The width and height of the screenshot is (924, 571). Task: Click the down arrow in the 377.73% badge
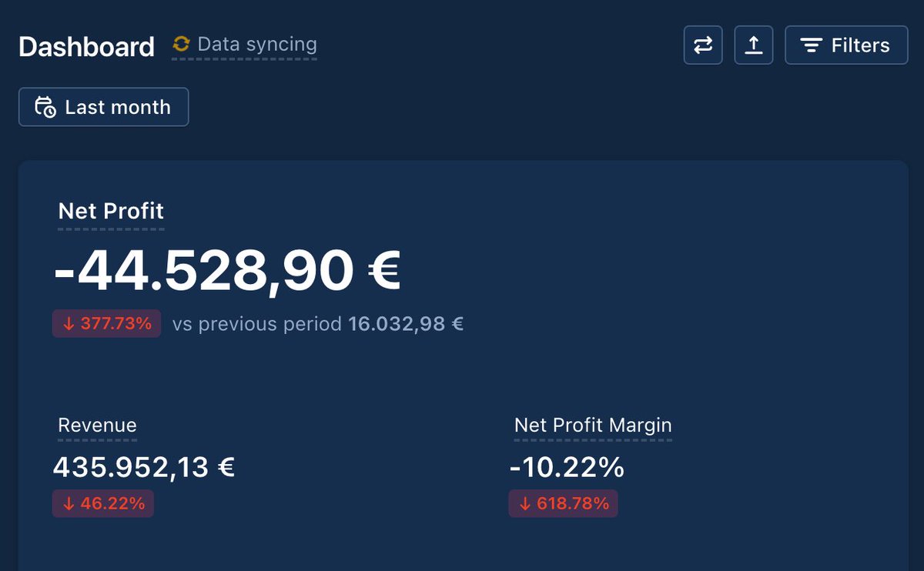(x=69, y=324)
